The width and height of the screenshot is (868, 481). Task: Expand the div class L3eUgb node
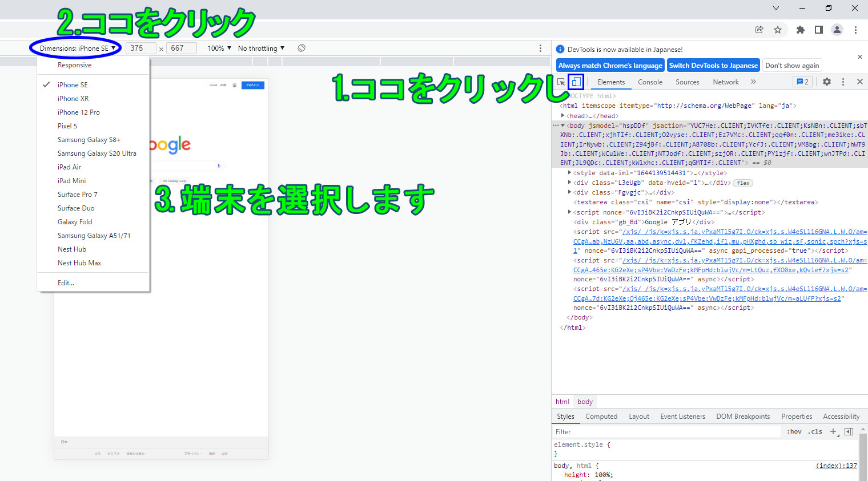[570, 183]
